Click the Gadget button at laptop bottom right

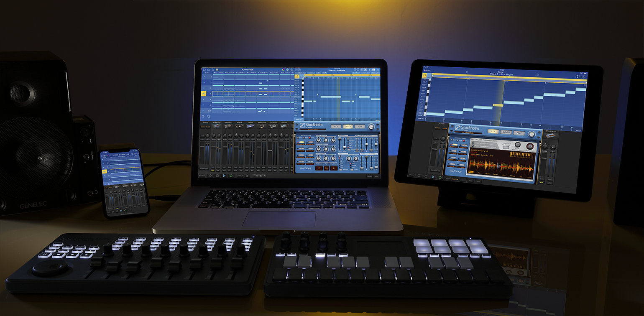click(370, 176)
